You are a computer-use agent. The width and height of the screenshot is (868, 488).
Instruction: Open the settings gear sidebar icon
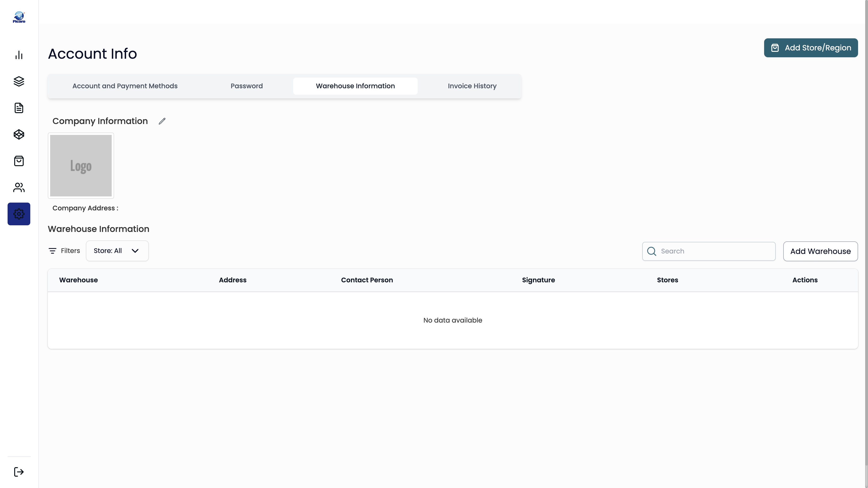[x=19, y=214]
